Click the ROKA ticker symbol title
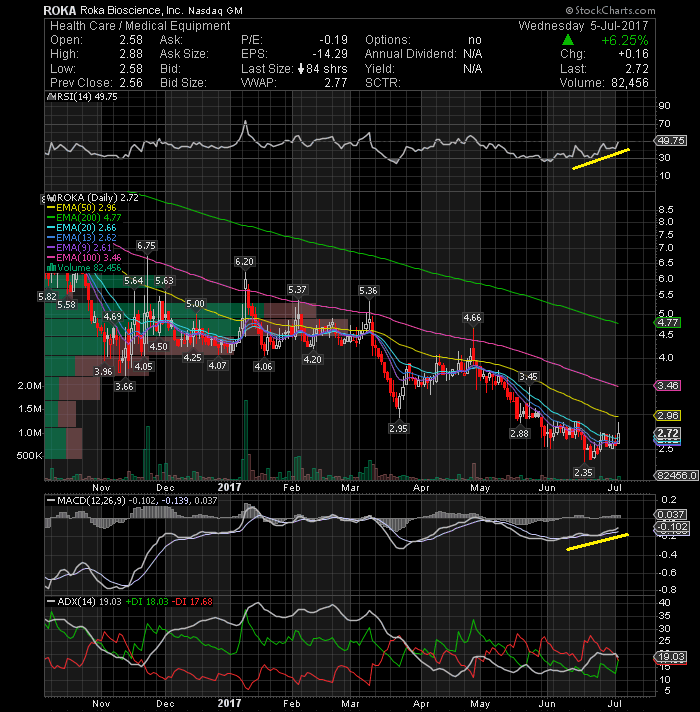 pos(60,10)
